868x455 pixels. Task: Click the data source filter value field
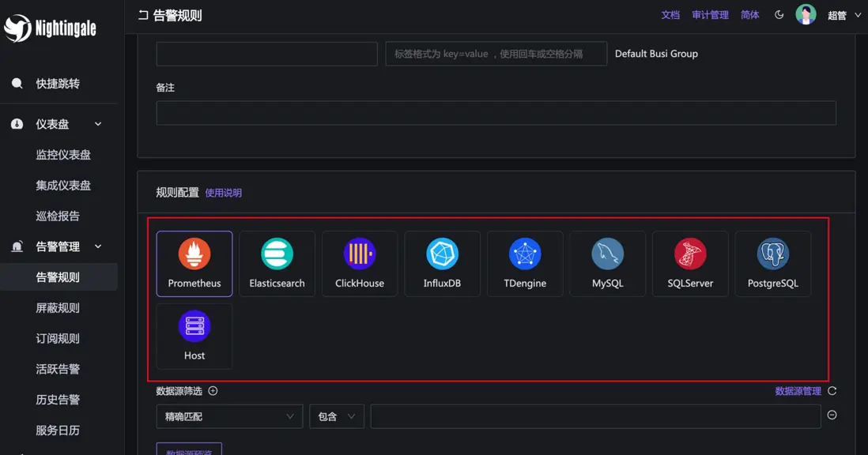[x=595, y=416]
